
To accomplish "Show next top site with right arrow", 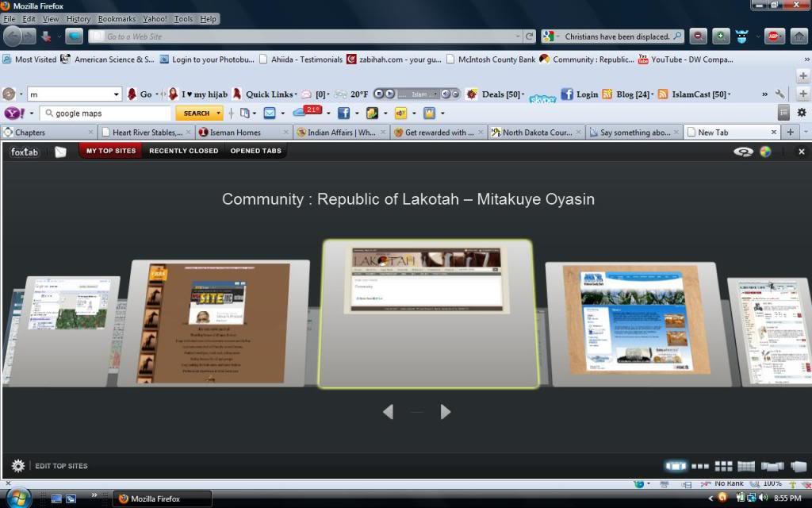I will tap(446, 412).
